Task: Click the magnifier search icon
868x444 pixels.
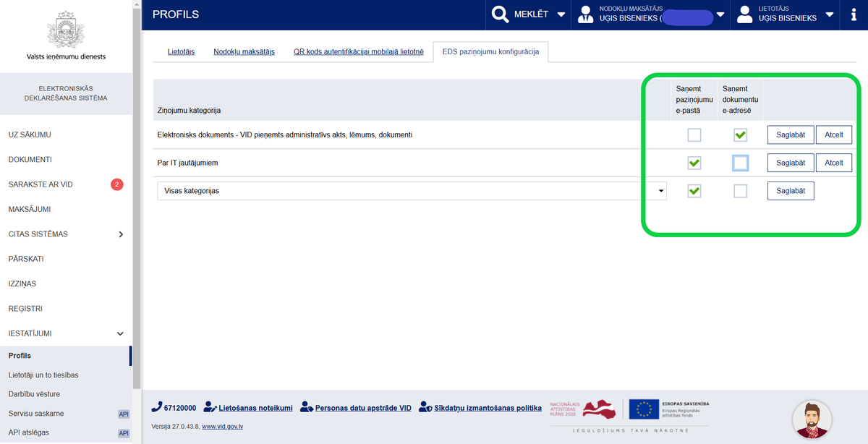Action: click(500, 14)
